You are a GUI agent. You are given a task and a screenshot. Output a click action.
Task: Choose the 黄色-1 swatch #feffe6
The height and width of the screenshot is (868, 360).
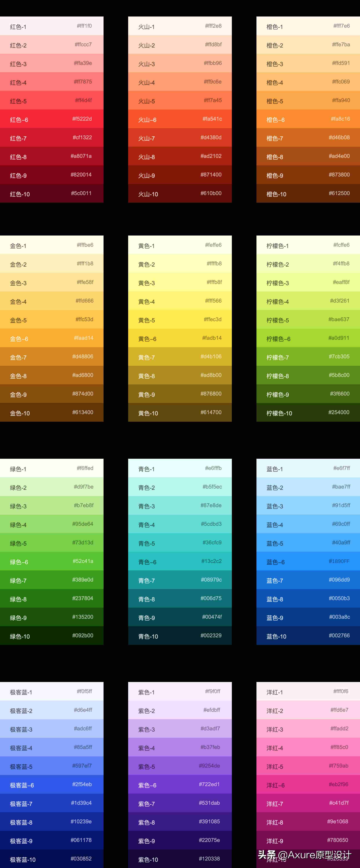(180, 245)
